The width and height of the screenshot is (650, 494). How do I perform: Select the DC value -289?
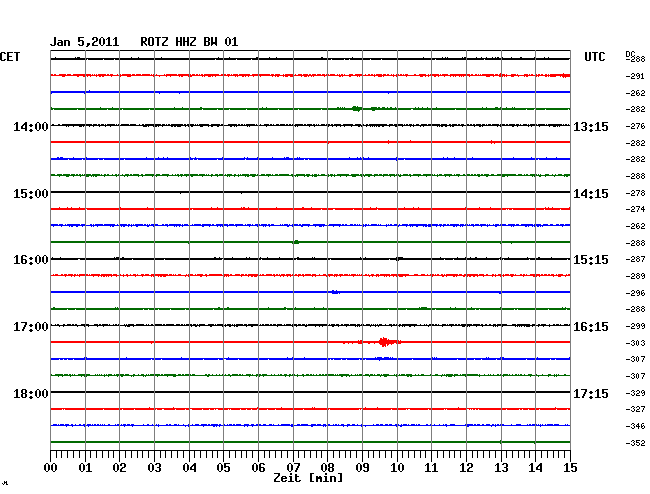pos(635,276)
